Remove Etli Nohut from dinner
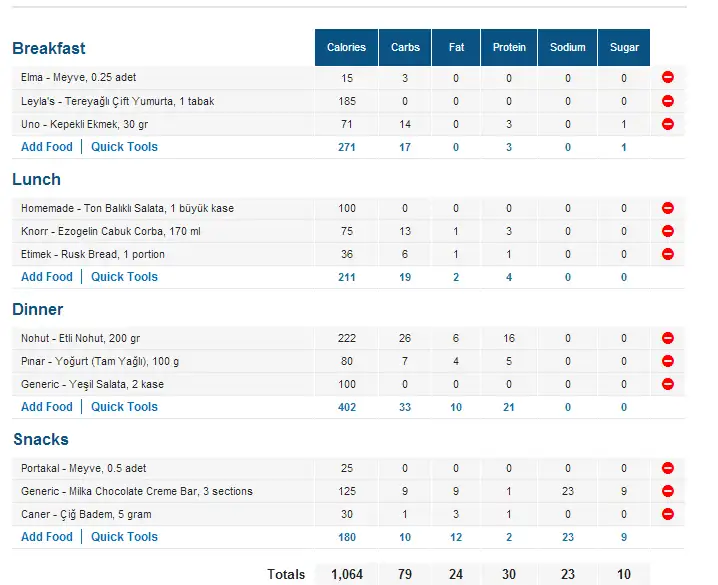718x585 pixels. click(x=668, y=338)
